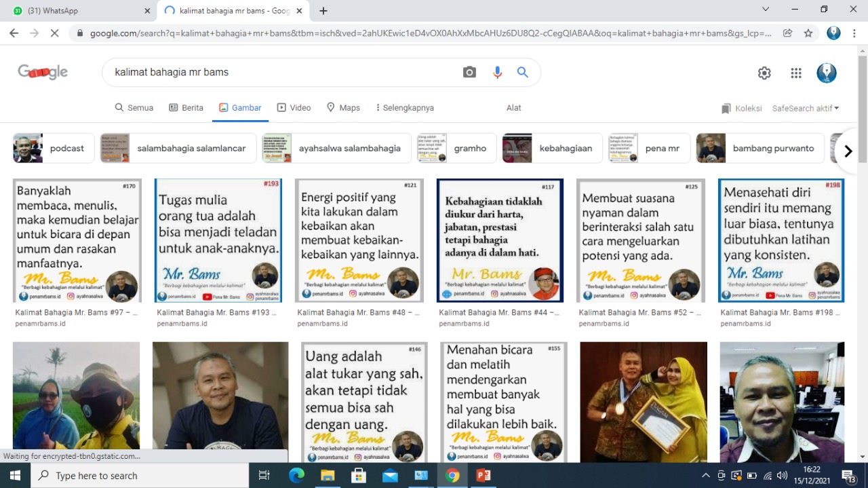The width and height of the screenshot is (868, 488).
Task: Filter by ayahsalwa salambahagia chip
Action: point(336,148)
